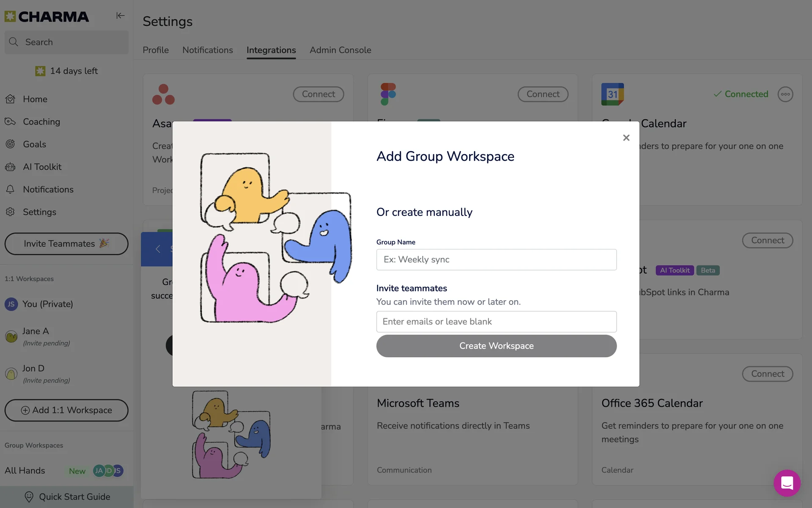Click Invite Teammates button

point(66,244)
